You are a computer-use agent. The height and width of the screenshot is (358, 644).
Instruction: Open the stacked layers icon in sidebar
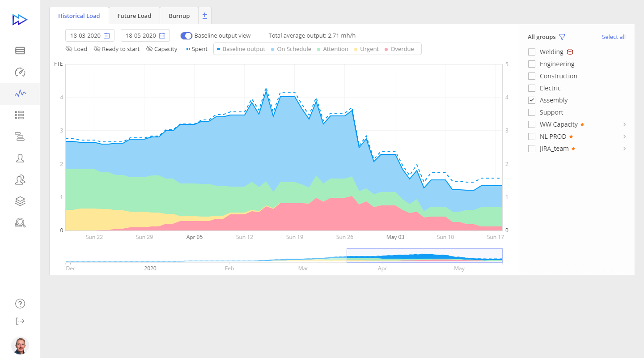coord(20,201)
